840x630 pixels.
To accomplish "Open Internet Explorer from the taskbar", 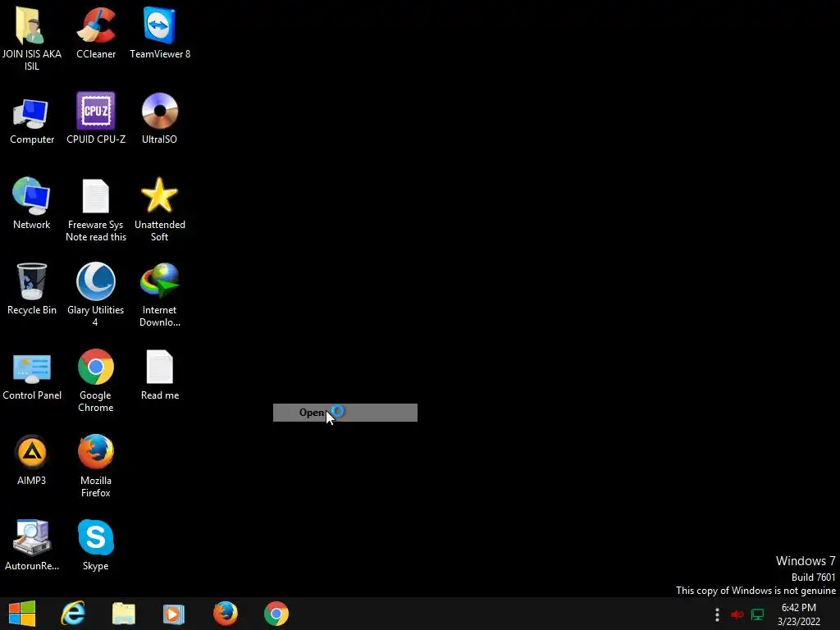I will (73, 614).
